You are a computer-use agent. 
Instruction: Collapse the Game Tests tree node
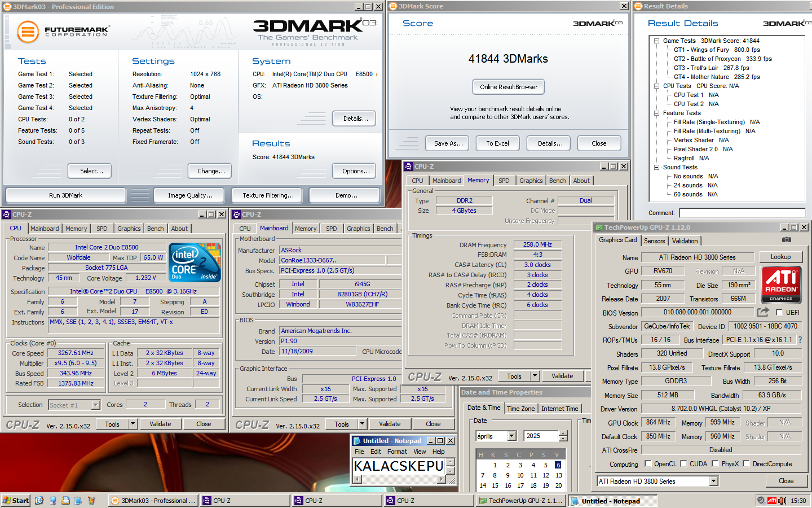pos(657,41)
